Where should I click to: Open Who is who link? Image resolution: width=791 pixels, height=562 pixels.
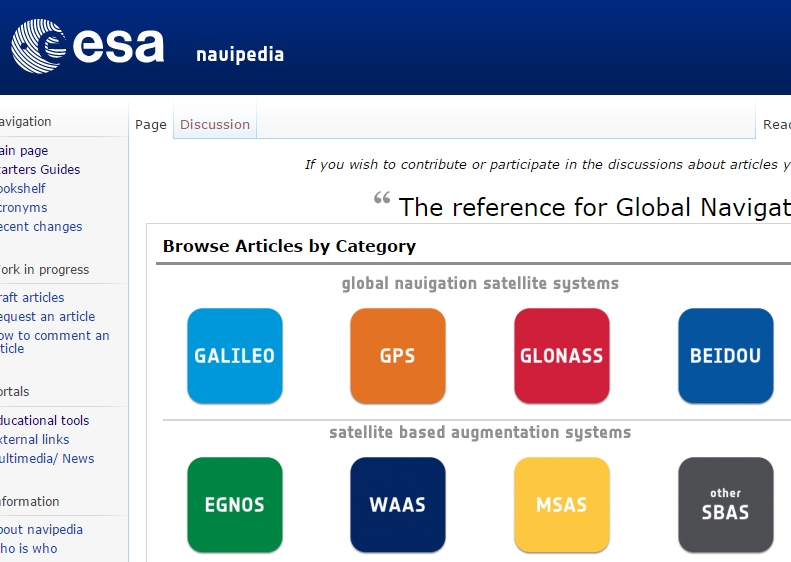click(28, 548)
